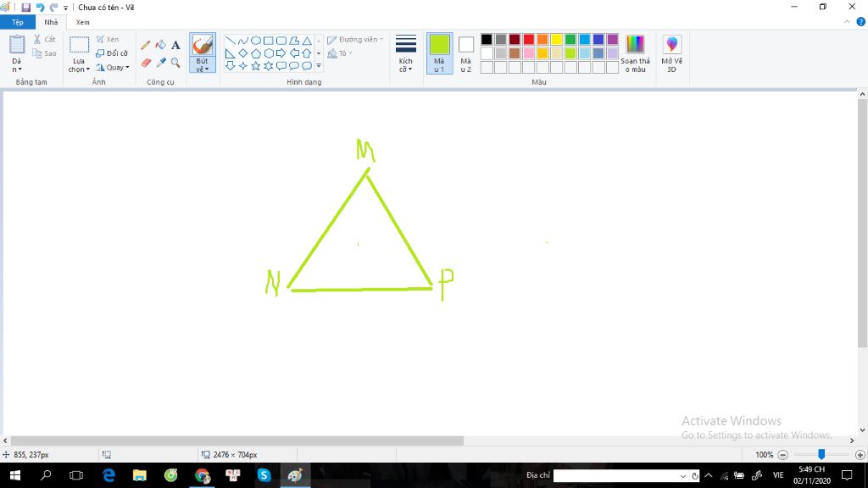The image size is (868, 488).
Task: Open the Tô fill dropdown
Action: (340, 53)
